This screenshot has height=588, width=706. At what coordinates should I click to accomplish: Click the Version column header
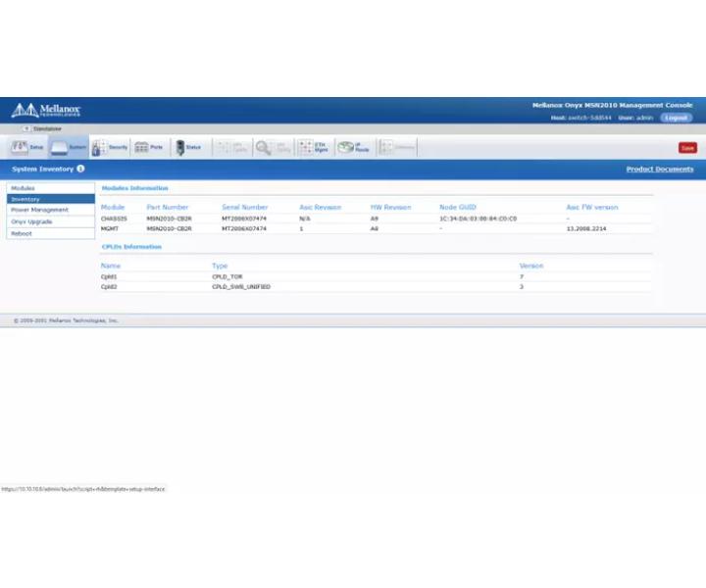(531, 266)
